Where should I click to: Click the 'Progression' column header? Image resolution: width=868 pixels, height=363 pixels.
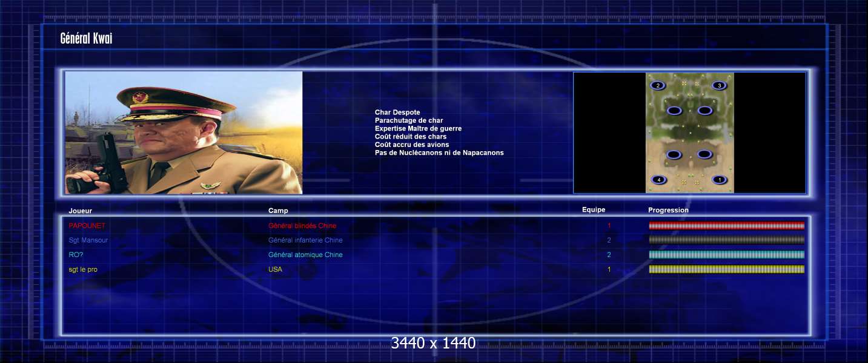point(668,210)
